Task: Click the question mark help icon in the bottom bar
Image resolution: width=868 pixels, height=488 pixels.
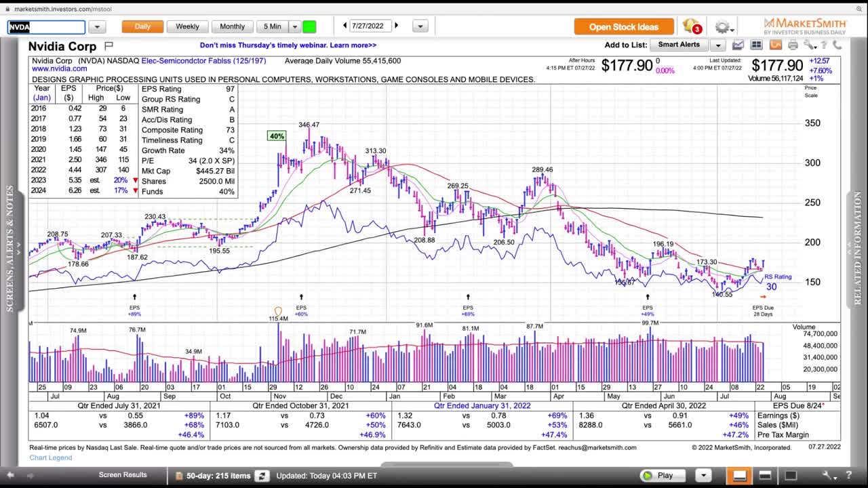Action: [x=849, y=475]
